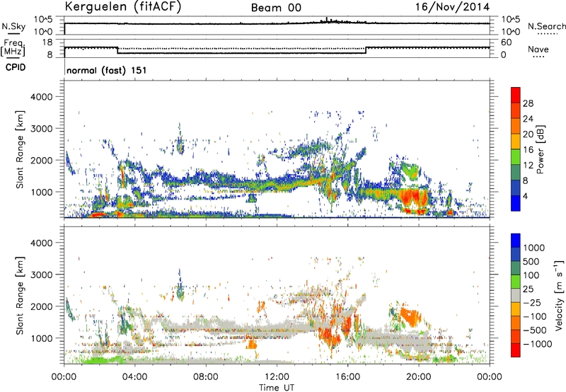Click the "04:00" time tick label
The width and height of the screenshot is (566, 392).
pyautogui.click(x=135, y=377)
